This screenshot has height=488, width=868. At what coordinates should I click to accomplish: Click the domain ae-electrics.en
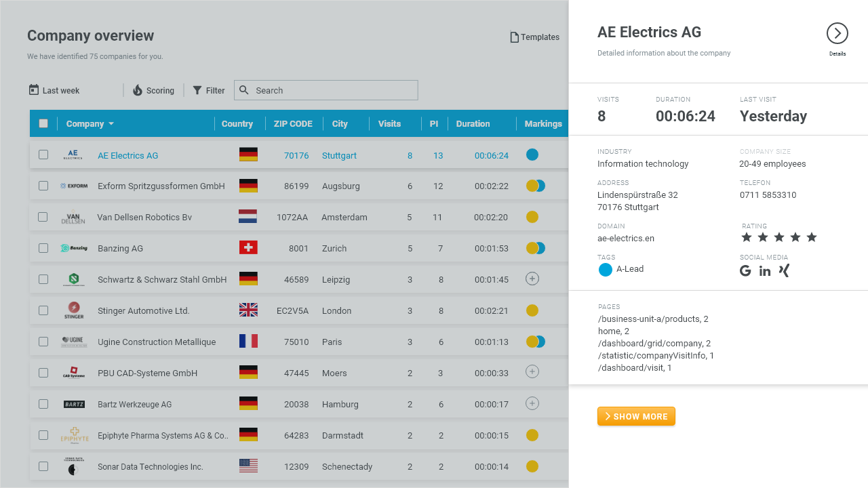tap(626, 238)
